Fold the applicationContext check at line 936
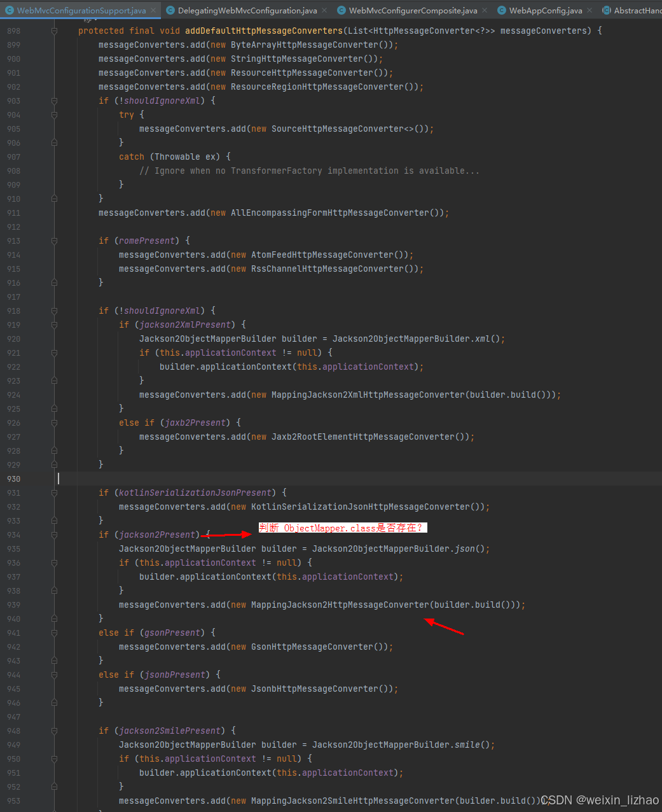Viewport: 662px width, 812px height. pos(54,563)
